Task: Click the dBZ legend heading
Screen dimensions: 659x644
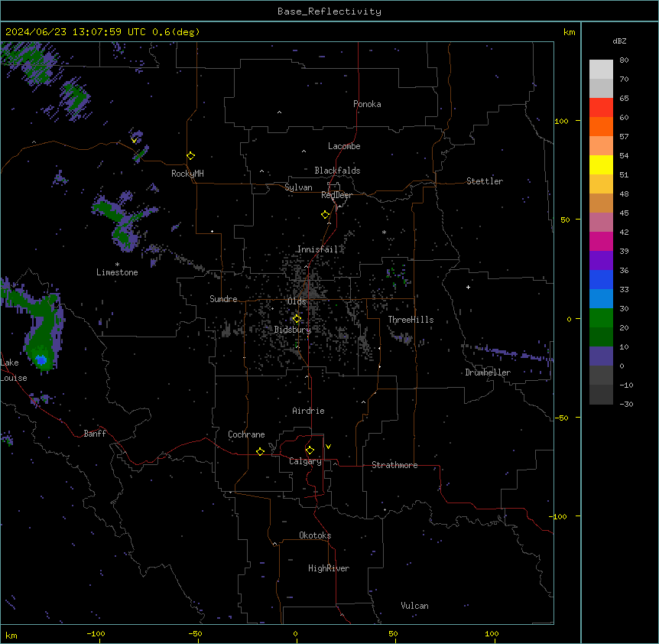Action: pyautogui.click(x=619, y=41)
